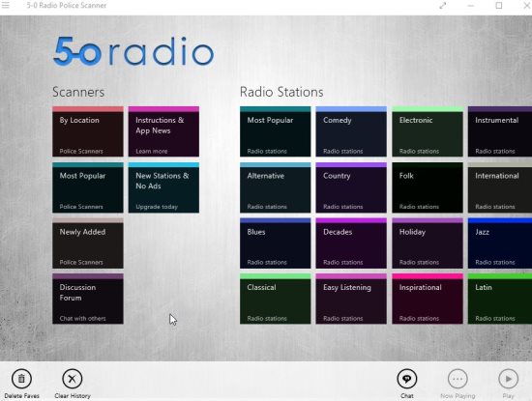The width and height of the screenshot is (532, 401).
Task: Click the Play button icon
Action: [508, 379]
